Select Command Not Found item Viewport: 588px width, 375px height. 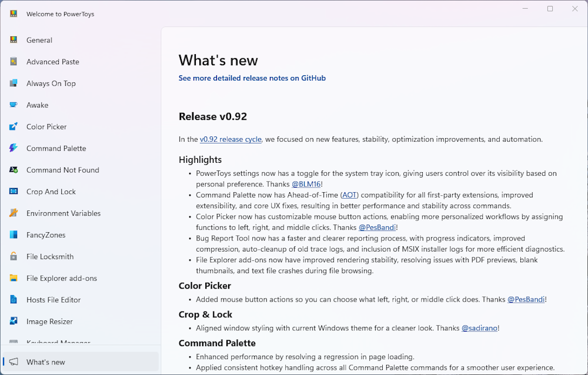pos(81,170)
